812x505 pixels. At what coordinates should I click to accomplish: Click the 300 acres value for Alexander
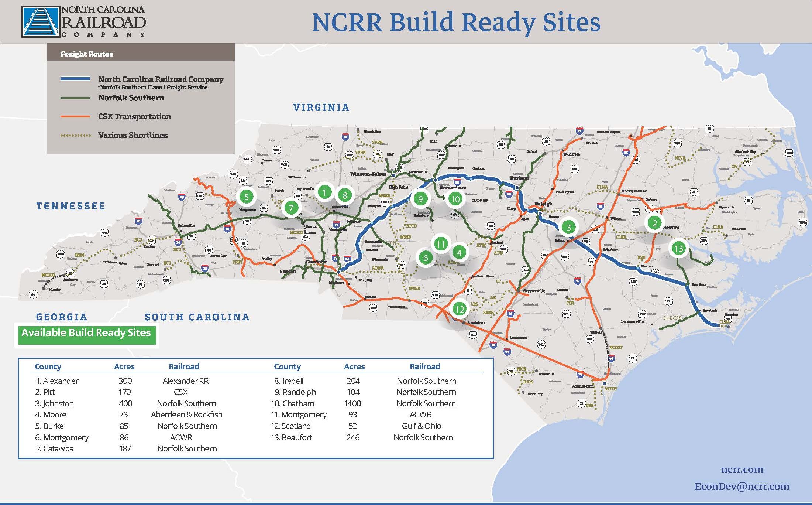click(x=125, y=381)
